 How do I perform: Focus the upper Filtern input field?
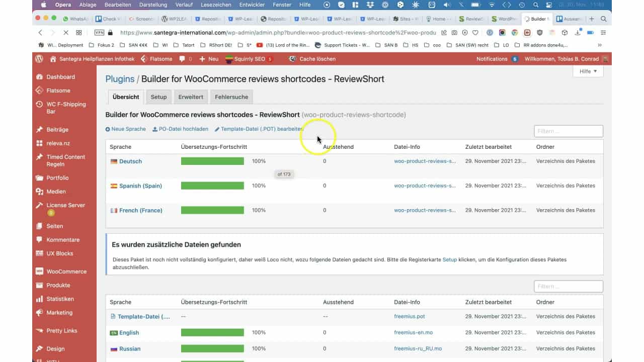[x=569, y=131]
